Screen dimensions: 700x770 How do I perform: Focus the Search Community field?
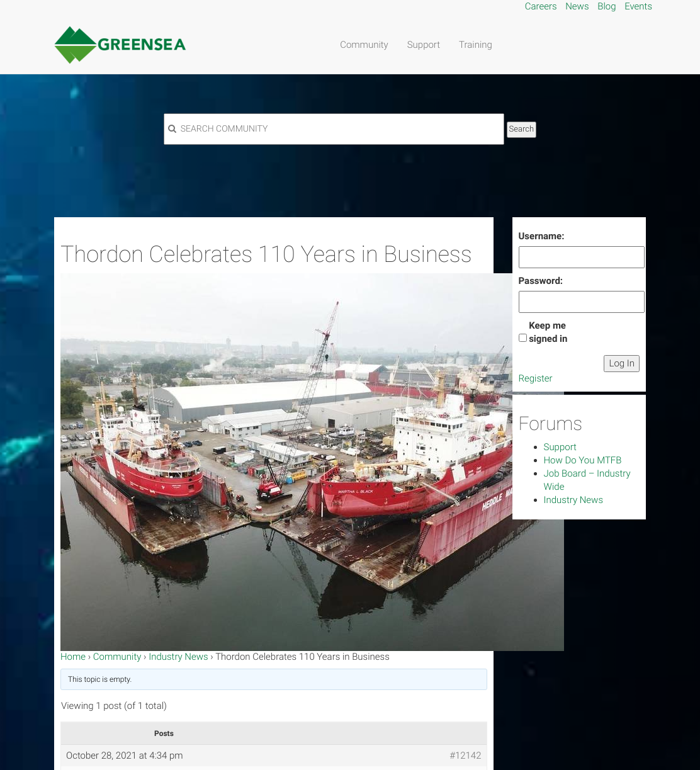click(334, 129)
